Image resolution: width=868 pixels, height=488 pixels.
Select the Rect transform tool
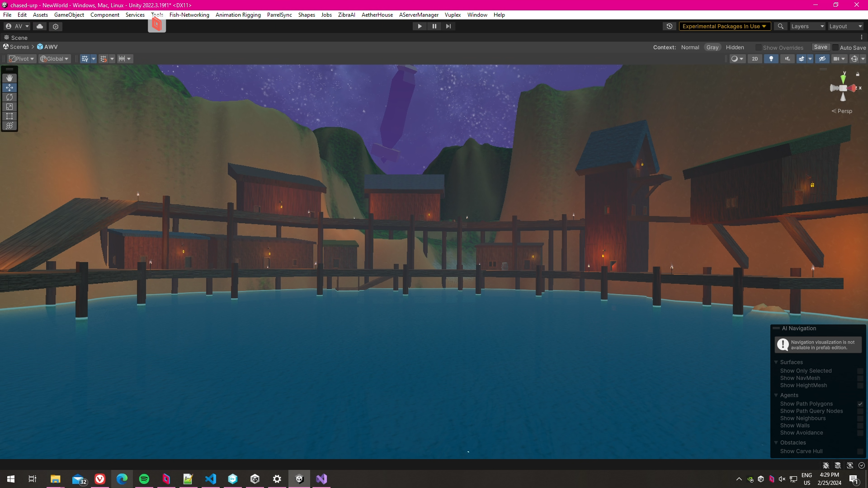[x=9, y=116]
